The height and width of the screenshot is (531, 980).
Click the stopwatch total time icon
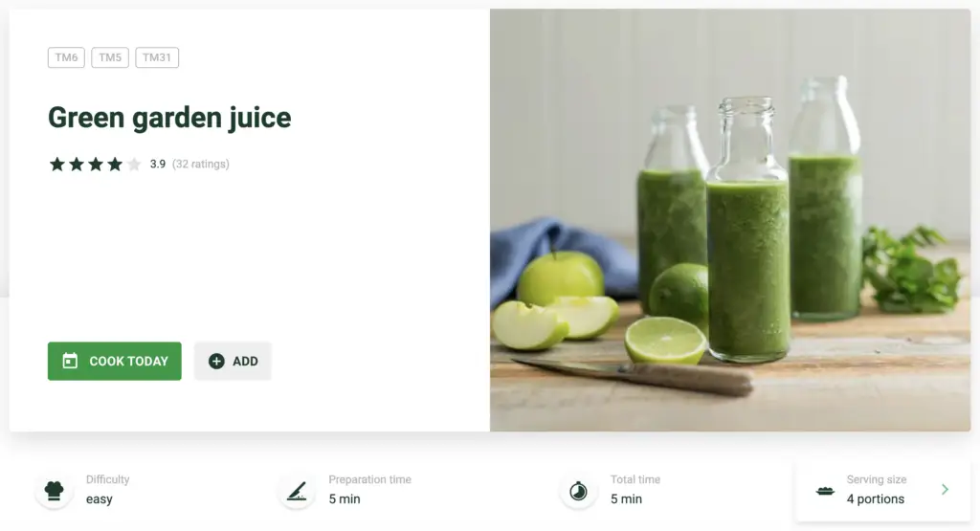coord(578,491)
